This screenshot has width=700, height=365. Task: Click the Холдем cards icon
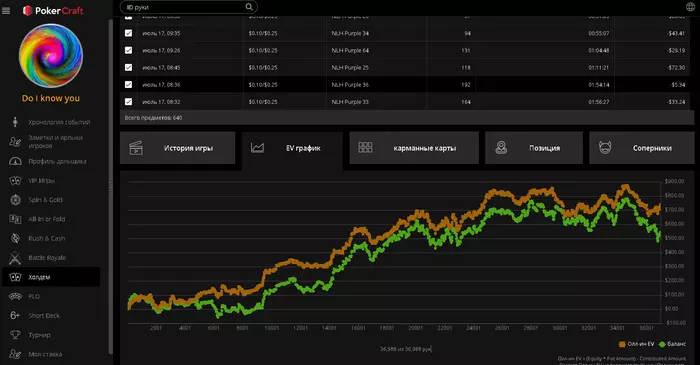[x=15, y=277]
